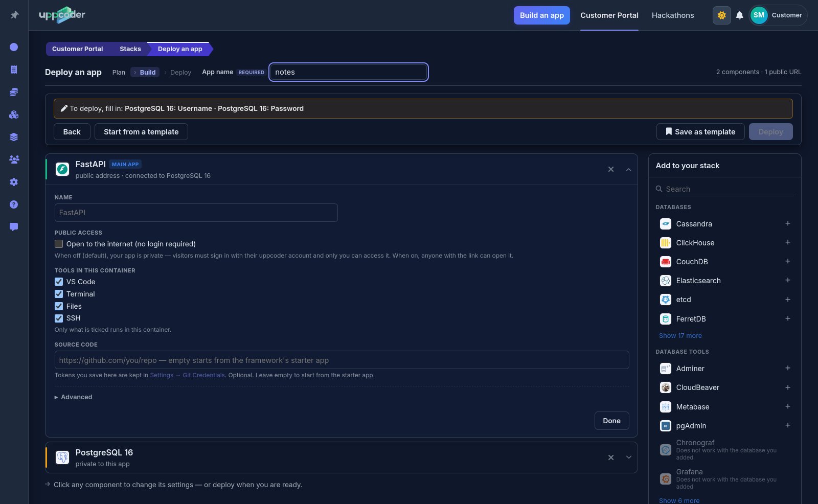The height and width of the screenshot is (504, 818).
Task: Remove the FastAPI component with X
Action: pos(611,169)
